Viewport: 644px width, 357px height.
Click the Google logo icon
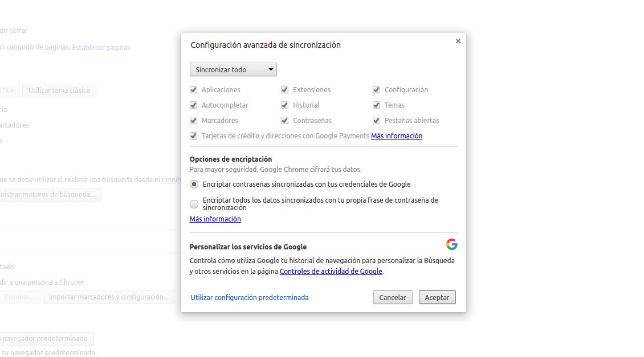pos(451,244)
